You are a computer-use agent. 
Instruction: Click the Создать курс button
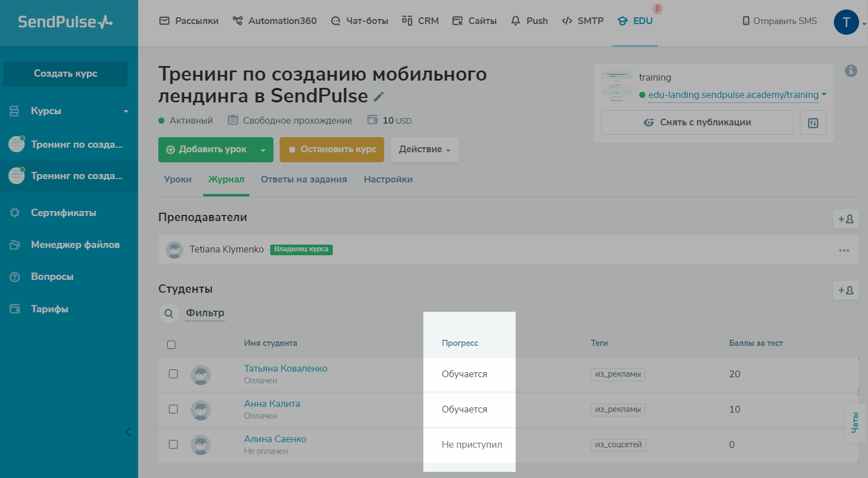point(65,74)
